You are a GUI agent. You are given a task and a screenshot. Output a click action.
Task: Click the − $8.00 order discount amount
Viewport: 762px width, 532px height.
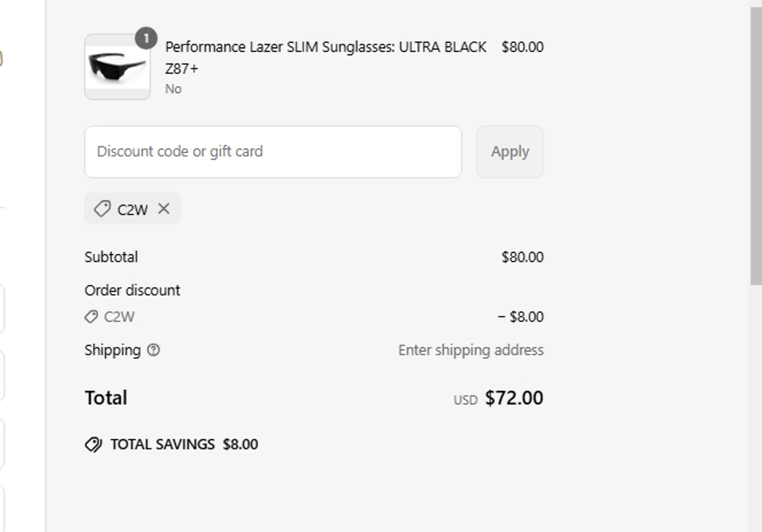[521, 317]
